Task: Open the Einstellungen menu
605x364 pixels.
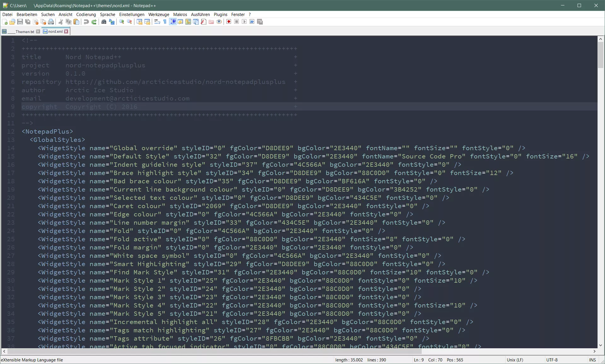Action: 131,14
